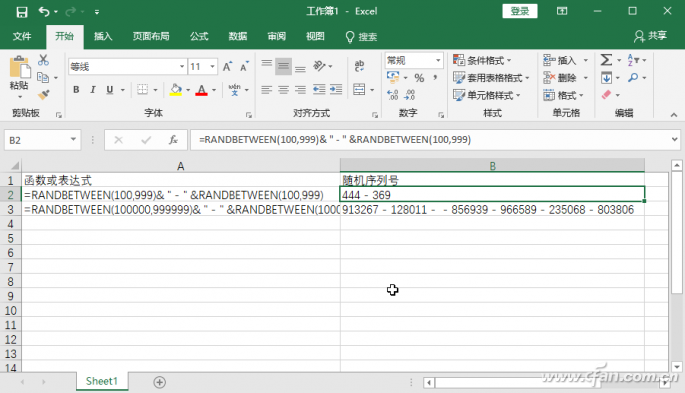Image resolution: width=685 pixels, height=393 pixels.
Task: Collapse the ribbon with the chevron
Action: coord(674,115)
